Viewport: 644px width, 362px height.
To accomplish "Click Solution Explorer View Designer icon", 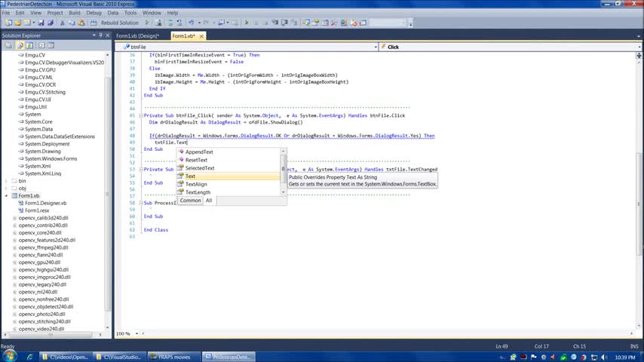I will (51, 45).
